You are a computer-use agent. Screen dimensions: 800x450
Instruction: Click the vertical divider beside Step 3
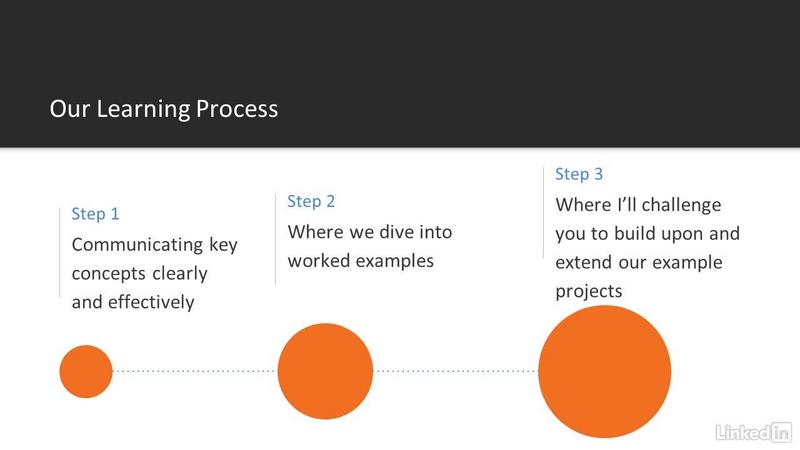coord(543,213)
